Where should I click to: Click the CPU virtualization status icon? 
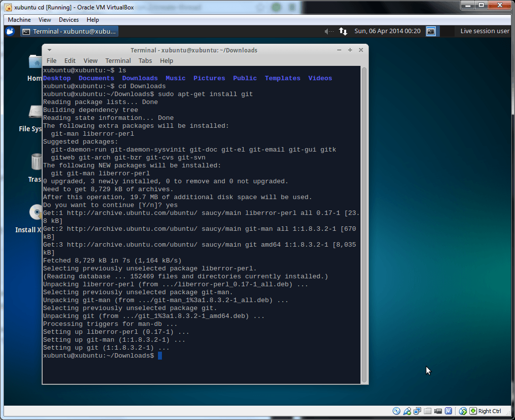tap(448, 411)
